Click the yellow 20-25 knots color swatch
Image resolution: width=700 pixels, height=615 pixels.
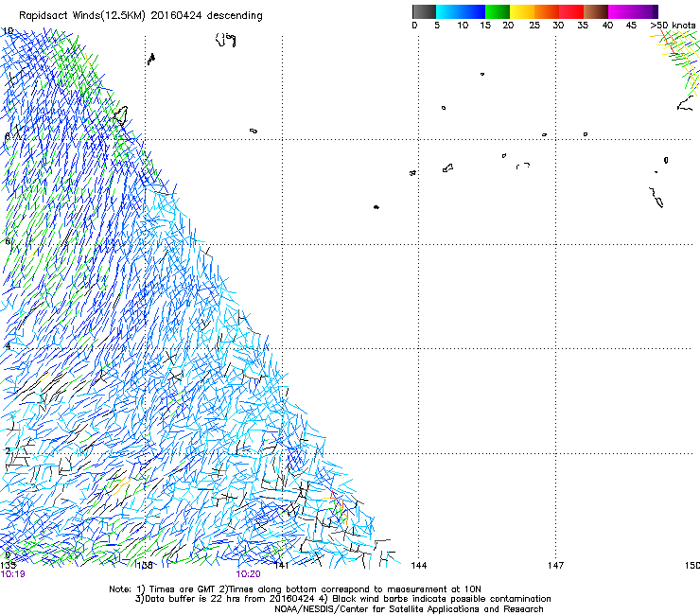[x=522, y=11]
